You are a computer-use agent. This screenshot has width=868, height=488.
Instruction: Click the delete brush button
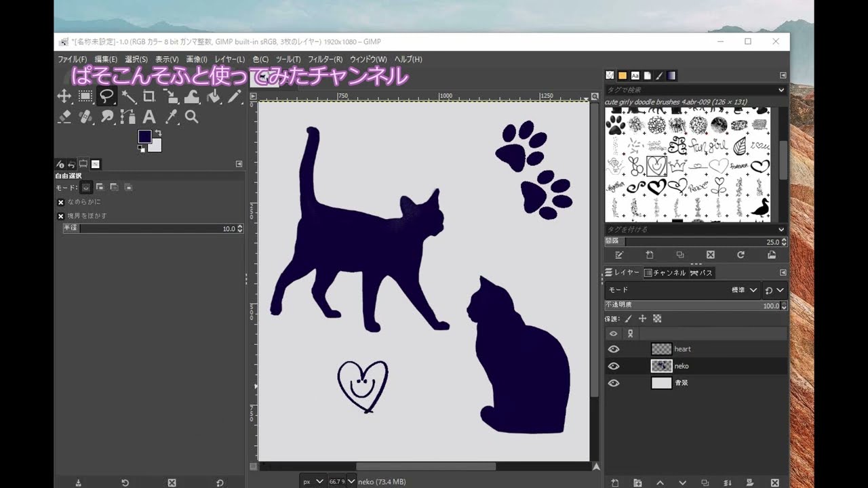click(710, 255)
